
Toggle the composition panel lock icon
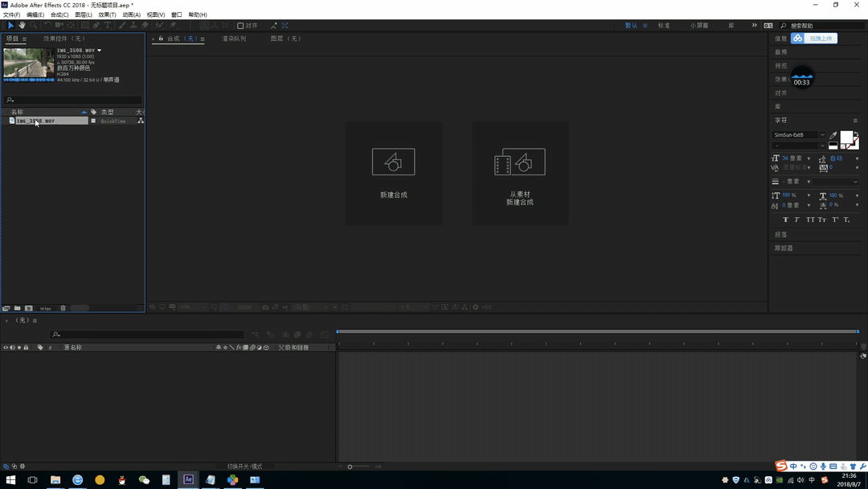(x=161, y=39)
